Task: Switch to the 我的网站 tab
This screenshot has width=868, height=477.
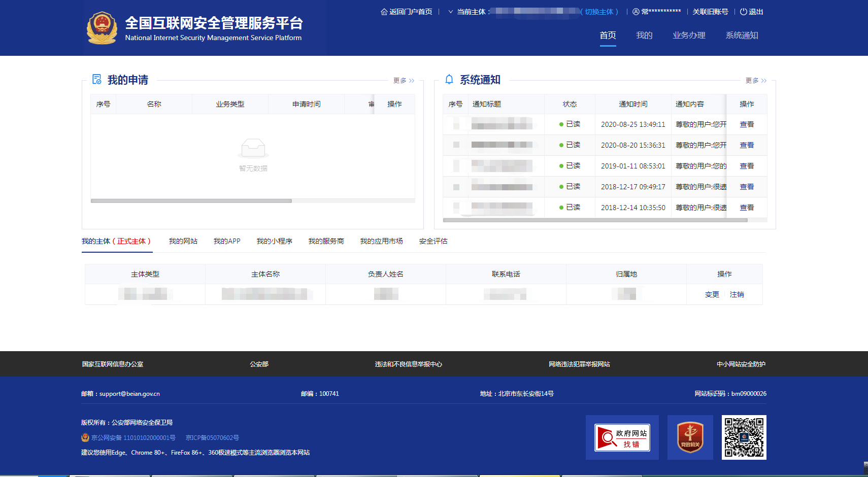Action: (183, 241)
